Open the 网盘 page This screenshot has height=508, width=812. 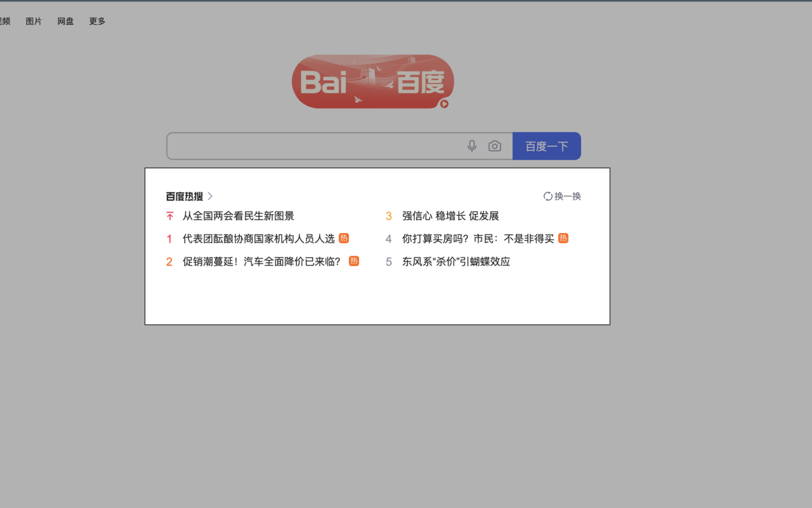[65, 21]
